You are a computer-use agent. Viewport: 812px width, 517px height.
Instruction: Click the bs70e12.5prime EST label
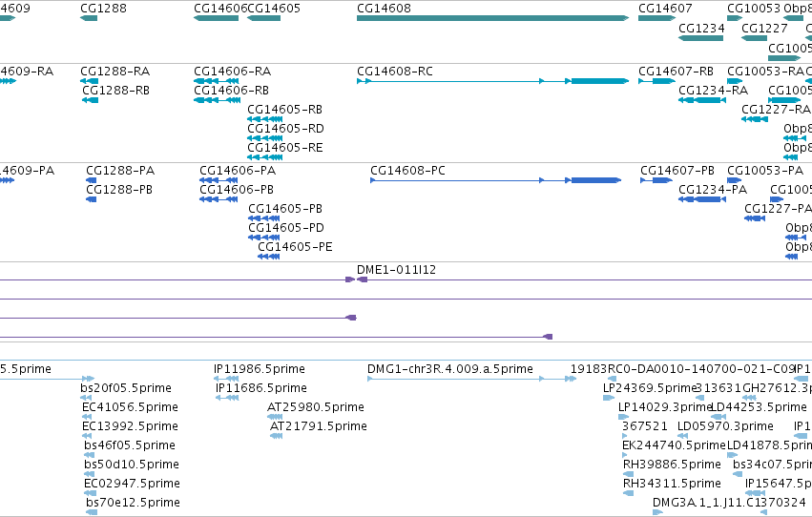(x=133, y=504)
